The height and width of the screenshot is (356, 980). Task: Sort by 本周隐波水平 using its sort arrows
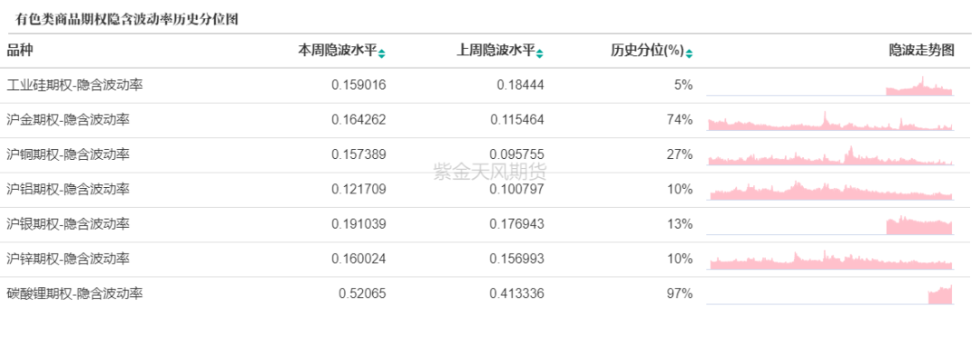382,54
